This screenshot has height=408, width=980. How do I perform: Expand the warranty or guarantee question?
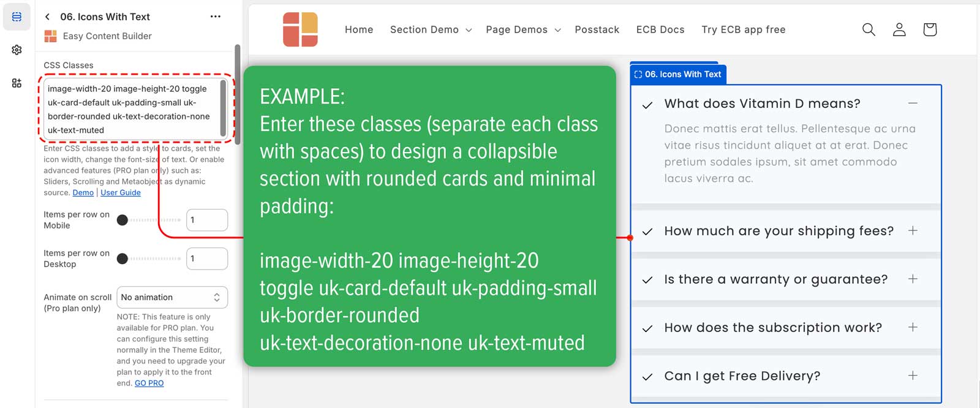point(913,279)
